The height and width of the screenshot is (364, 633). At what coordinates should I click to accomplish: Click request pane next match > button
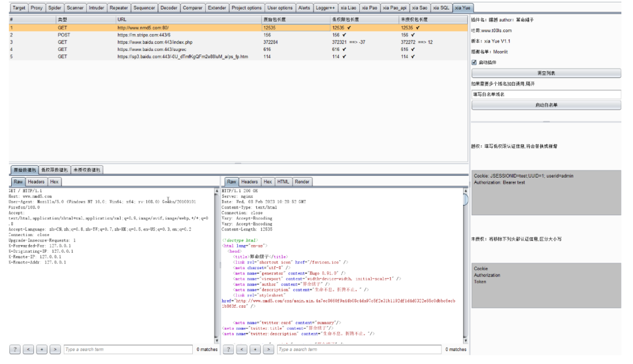(x=55, y=349)
